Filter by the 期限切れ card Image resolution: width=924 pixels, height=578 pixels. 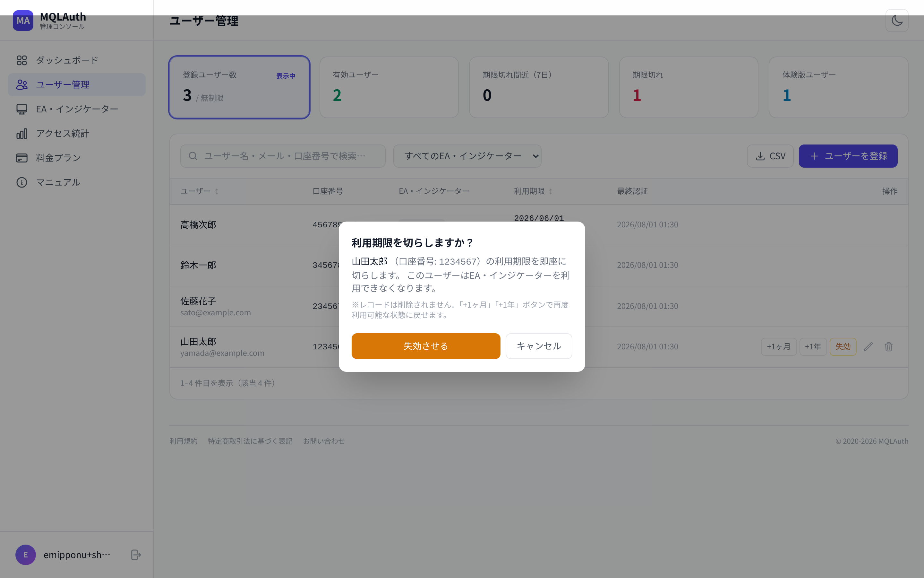[689, 87]
